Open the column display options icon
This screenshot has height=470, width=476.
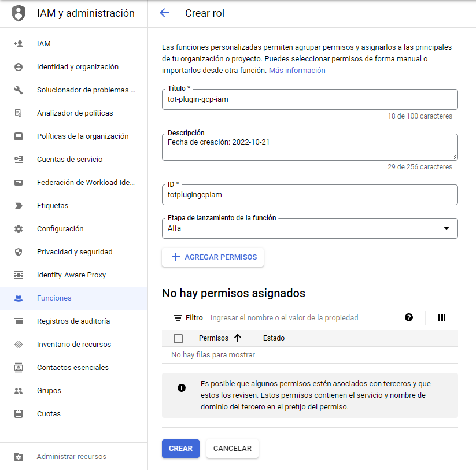[442, 317]
